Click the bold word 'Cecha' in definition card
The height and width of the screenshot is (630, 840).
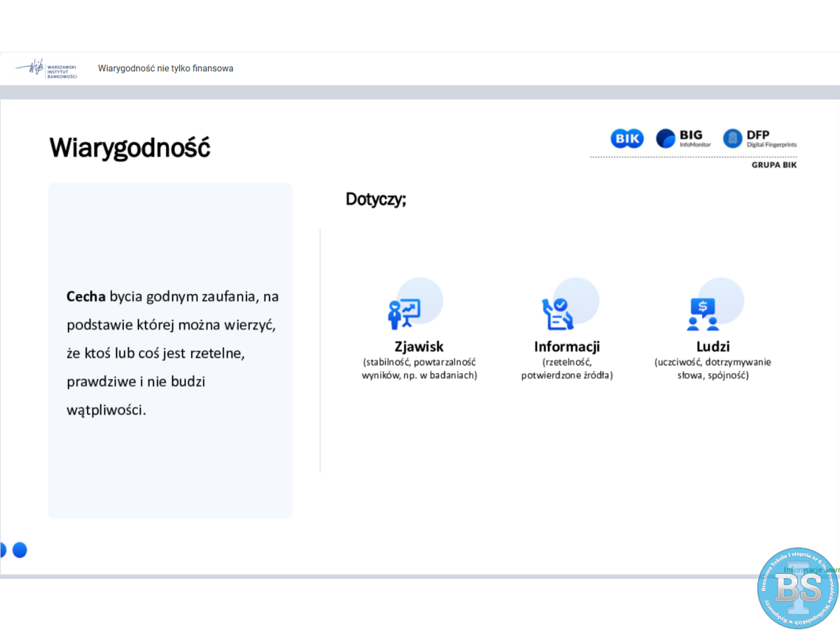85,297
